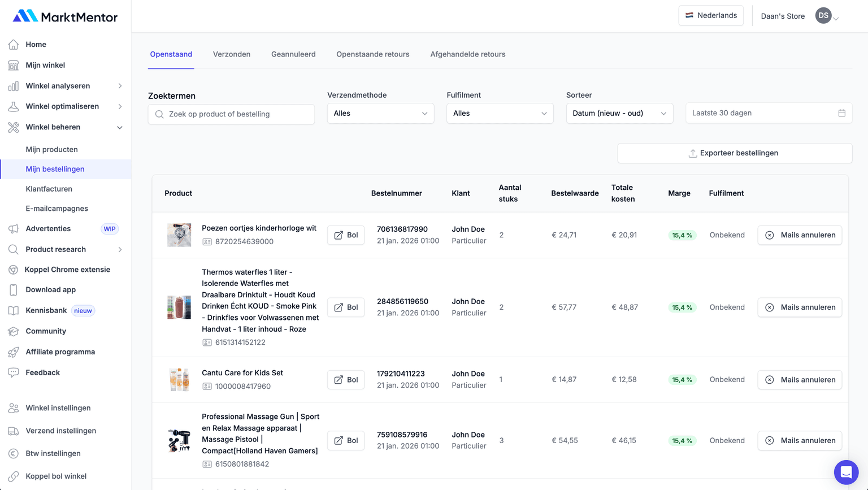Open the Sorteer dropdown

click(619, 114)
